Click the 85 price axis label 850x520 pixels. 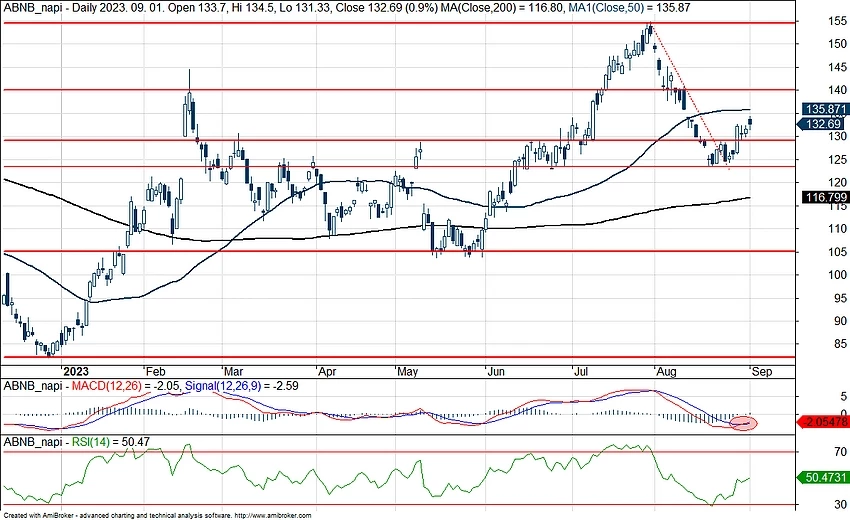coord(841,344)
